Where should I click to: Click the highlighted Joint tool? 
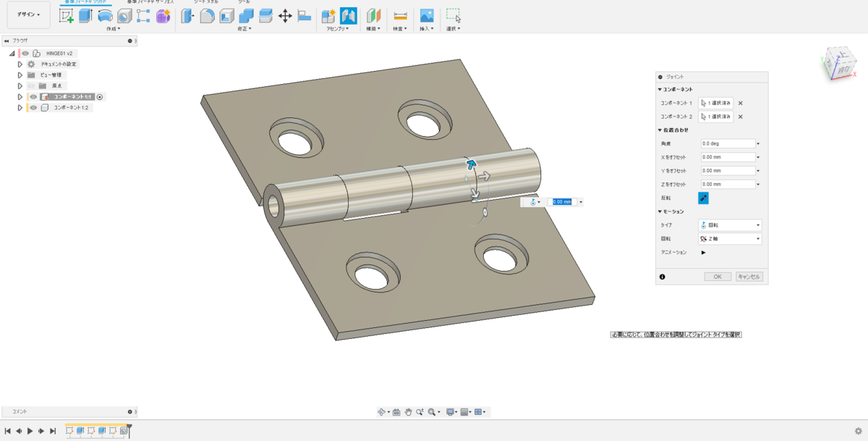349,16
